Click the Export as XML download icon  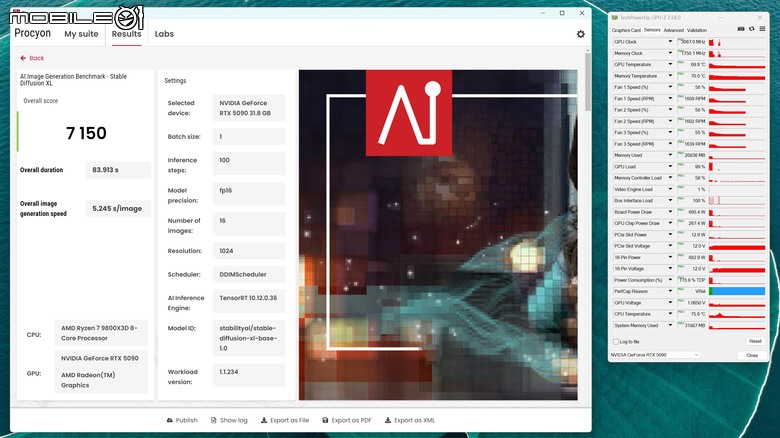click(388, 420)
